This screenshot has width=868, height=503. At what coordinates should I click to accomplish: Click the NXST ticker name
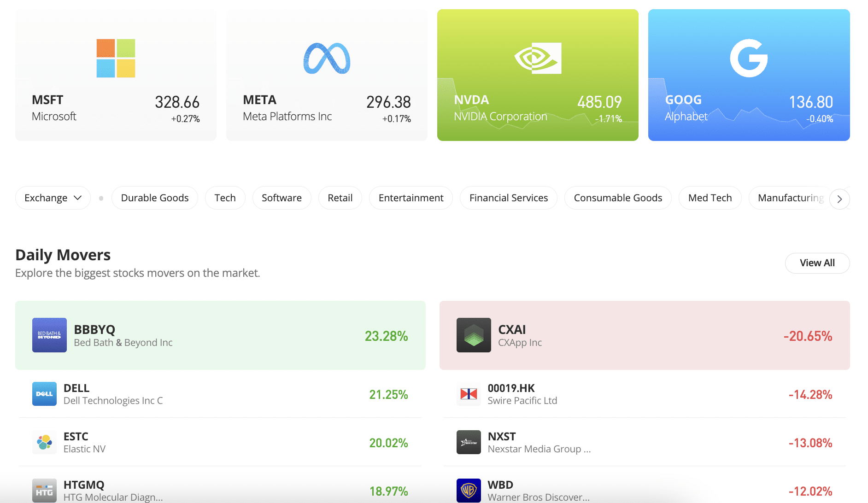pos(502,437)
